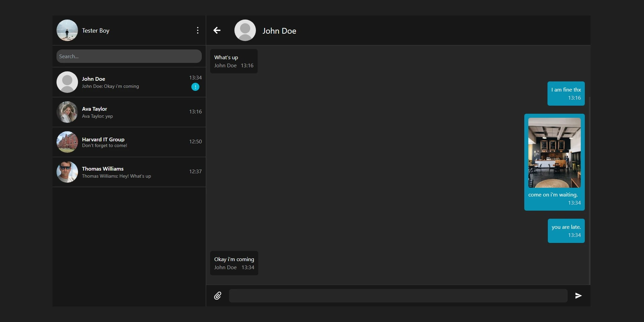
Task: Click the Search field in the sidebar
Action: (x=129, y=56)
